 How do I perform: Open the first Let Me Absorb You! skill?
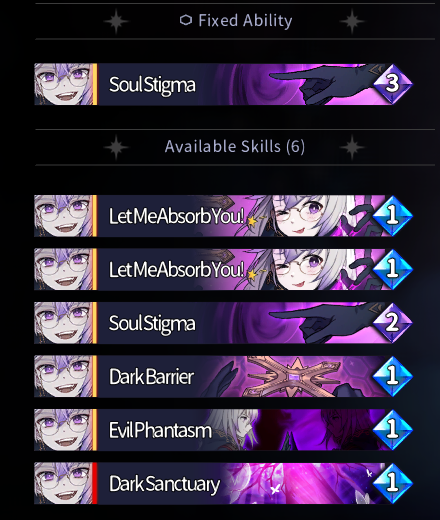click(223, 216)
